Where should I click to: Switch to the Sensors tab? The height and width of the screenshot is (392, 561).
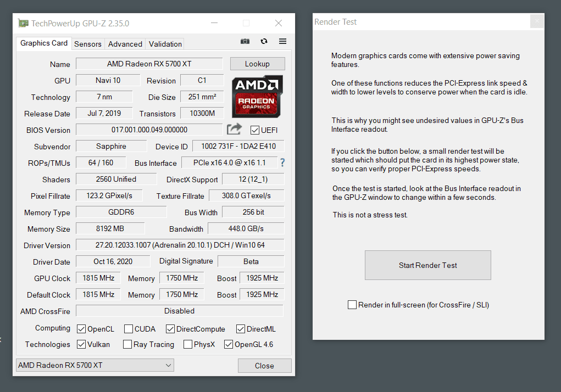88,44
